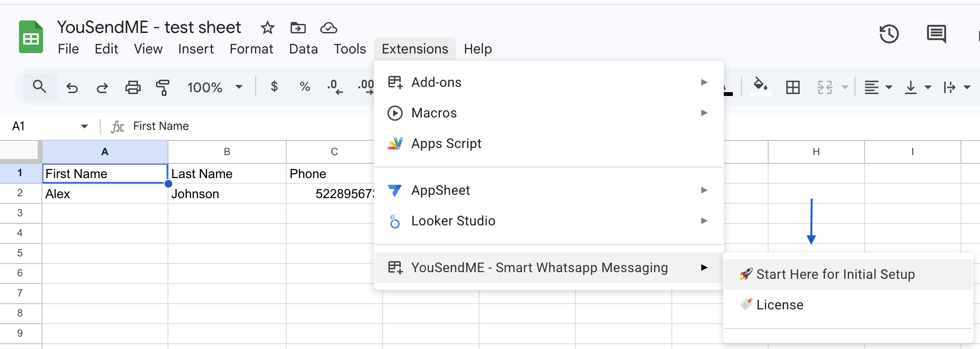The width and height of the screenshot is (980, 349).
Task: Open the comments panel icon
Action: coord(936,34)
